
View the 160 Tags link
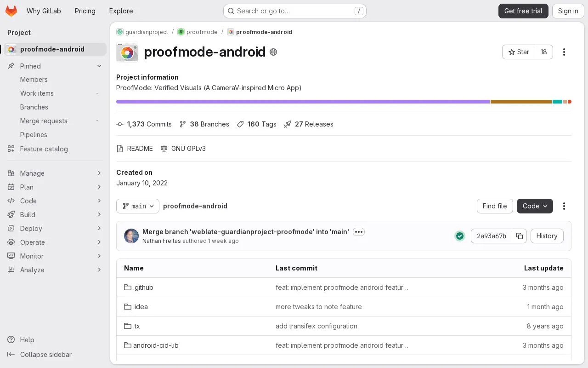(x=256, y=124)
